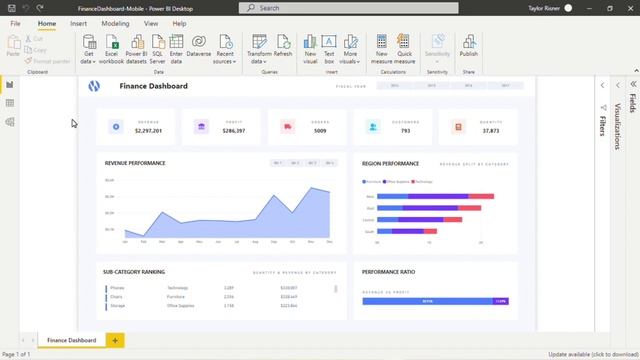Redo the last action
Screen dimensions: 640x360
[40, 8]
